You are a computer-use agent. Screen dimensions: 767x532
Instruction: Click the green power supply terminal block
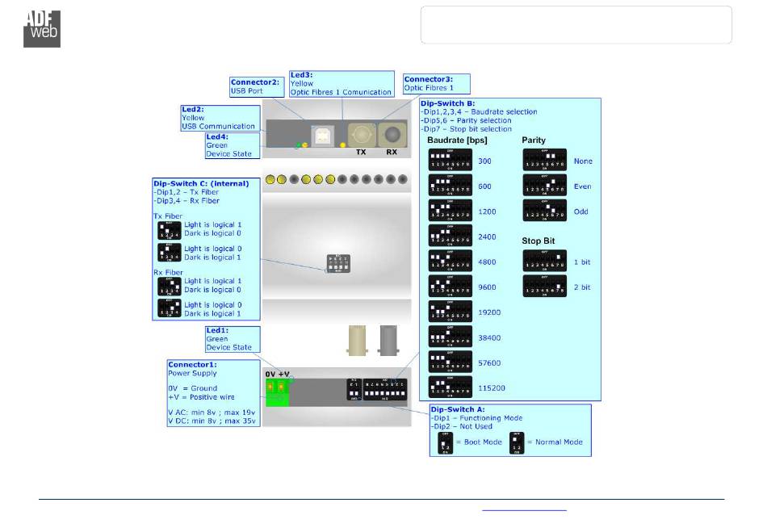pyautogui.click(x=276, y=392)
